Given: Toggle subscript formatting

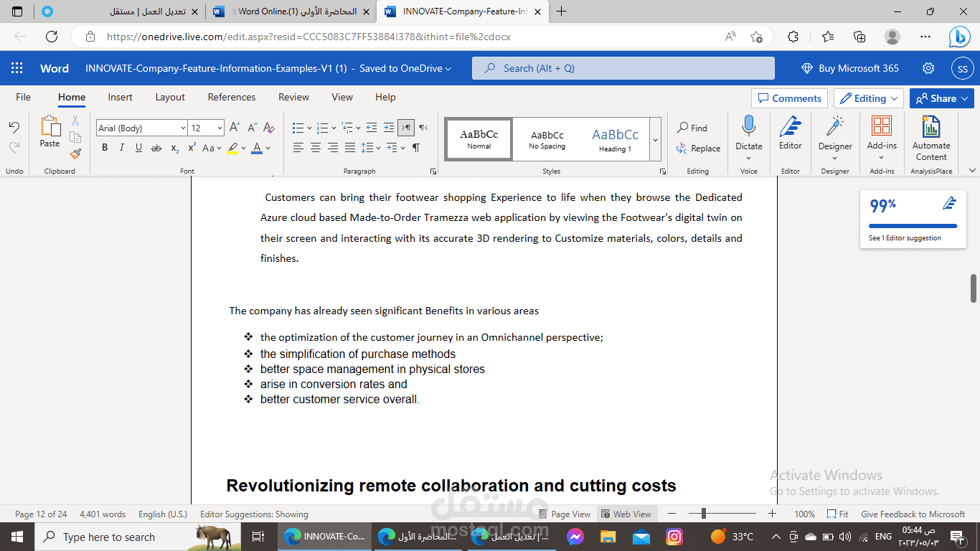Looking at the screenshot, I should [174, 148].
